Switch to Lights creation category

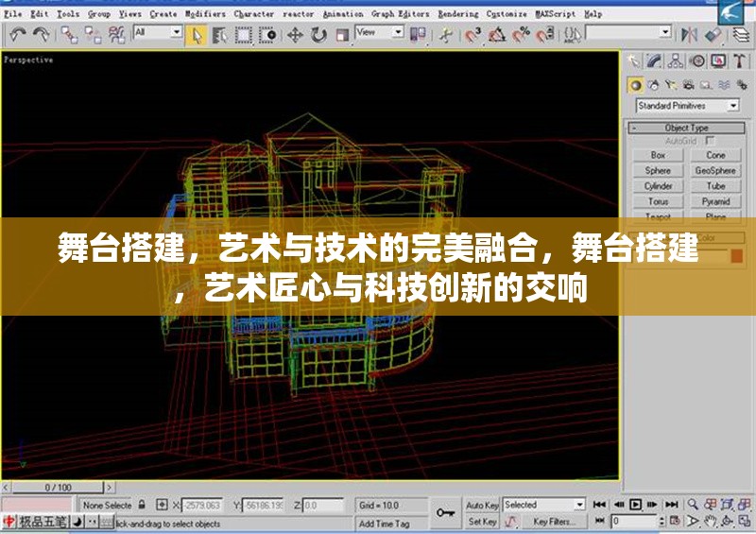tap(669, 85)
